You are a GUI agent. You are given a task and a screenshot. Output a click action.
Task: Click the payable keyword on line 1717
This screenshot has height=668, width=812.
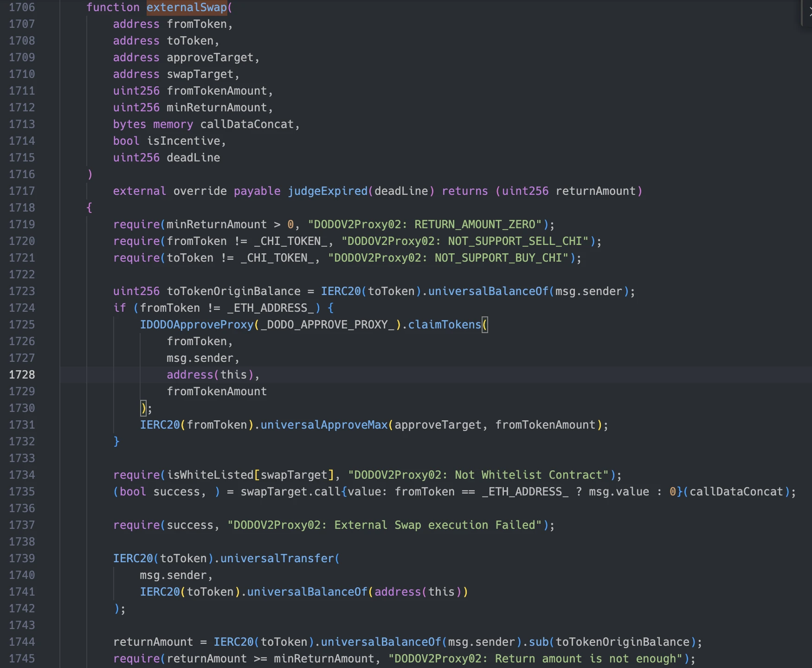[256, 191]
